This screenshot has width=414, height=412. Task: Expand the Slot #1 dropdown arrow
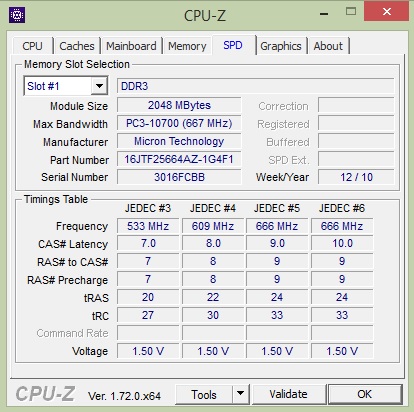99,86
